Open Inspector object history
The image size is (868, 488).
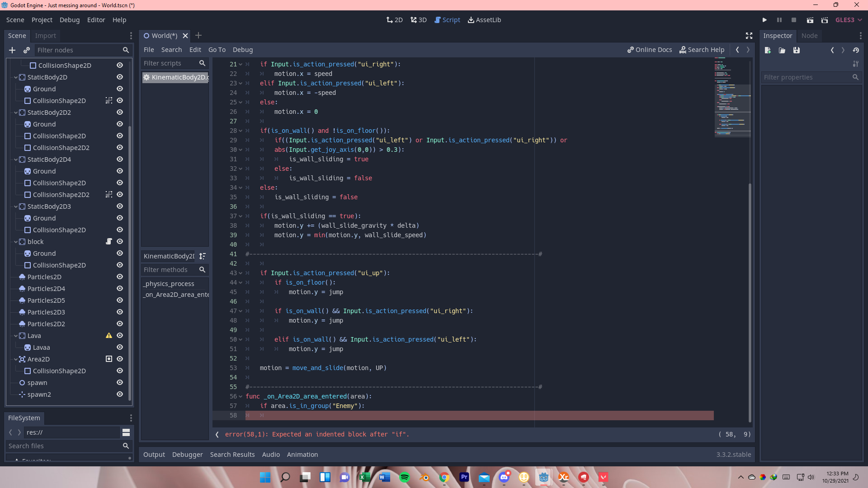click(x=856, y=50)
